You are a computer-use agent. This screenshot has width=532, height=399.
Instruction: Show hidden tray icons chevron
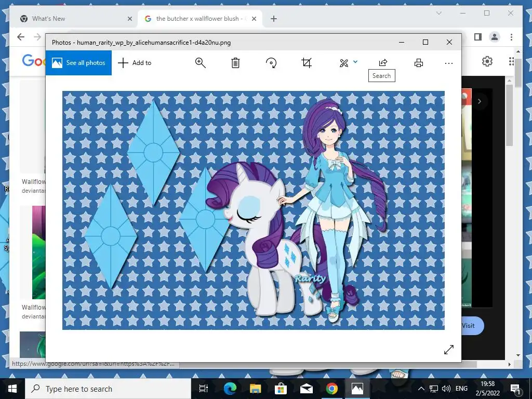pyautogui.click(x=421, y=389)
